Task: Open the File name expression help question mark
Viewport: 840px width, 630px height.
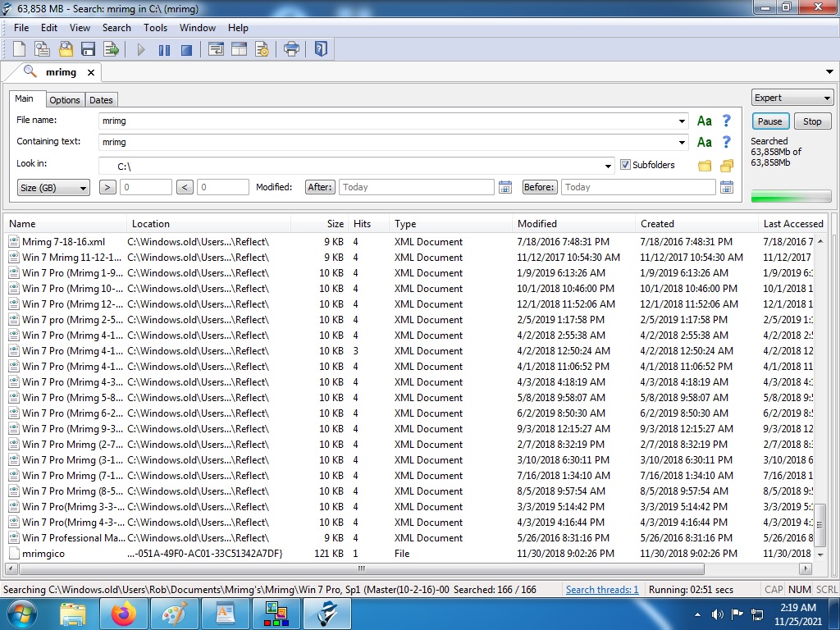Action: 727,121
